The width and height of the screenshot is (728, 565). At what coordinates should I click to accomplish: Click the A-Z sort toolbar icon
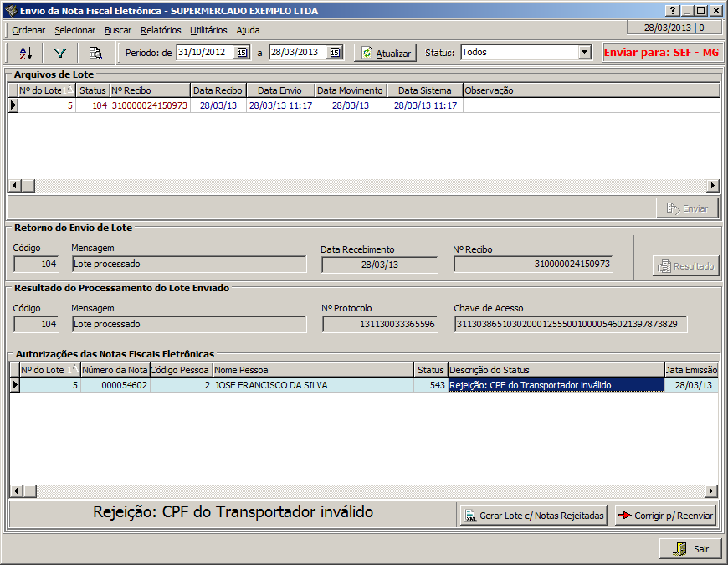pyautogui.click(x=25, y=53)
